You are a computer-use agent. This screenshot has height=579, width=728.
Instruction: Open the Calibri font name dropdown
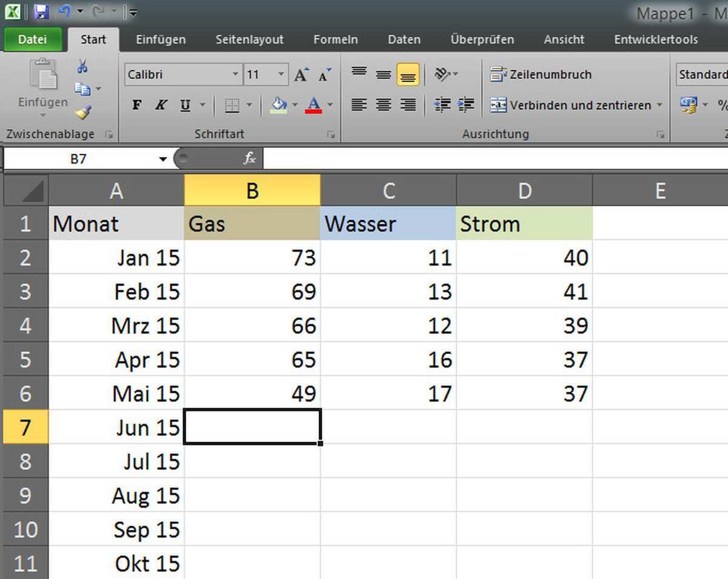coord(235,75)
